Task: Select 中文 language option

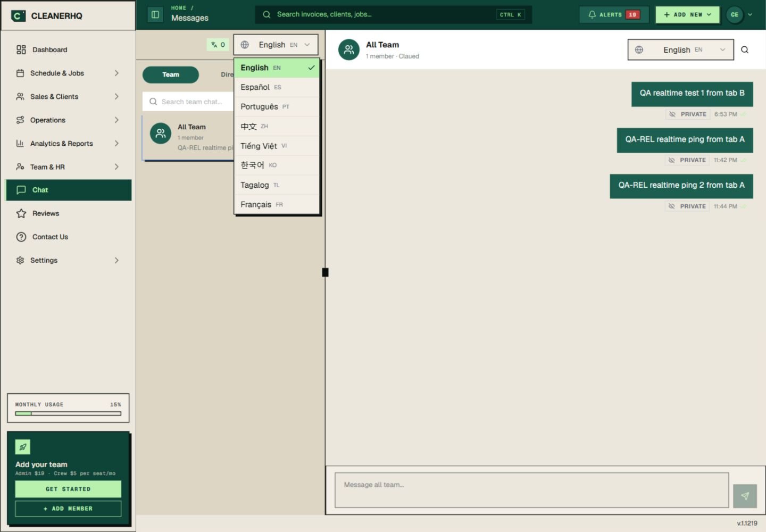Action: tap(277, 127)
